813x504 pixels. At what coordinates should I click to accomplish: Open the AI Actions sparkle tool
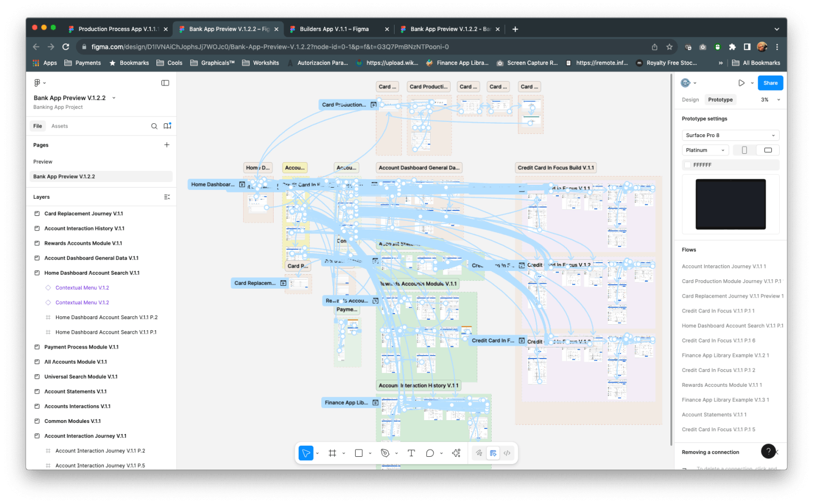tap(456, 453)
